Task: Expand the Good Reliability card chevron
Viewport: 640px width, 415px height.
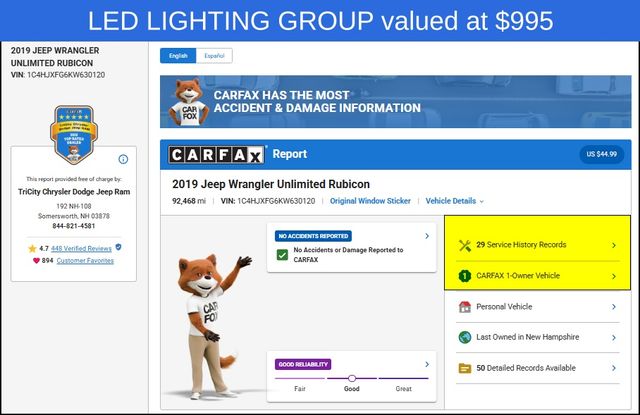Action: [427, 364]
